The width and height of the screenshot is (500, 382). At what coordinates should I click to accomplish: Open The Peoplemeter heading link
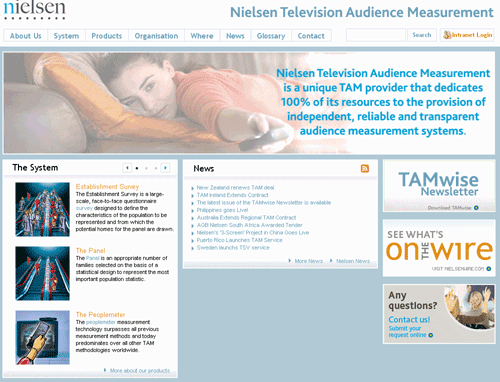tap(100, 315)
